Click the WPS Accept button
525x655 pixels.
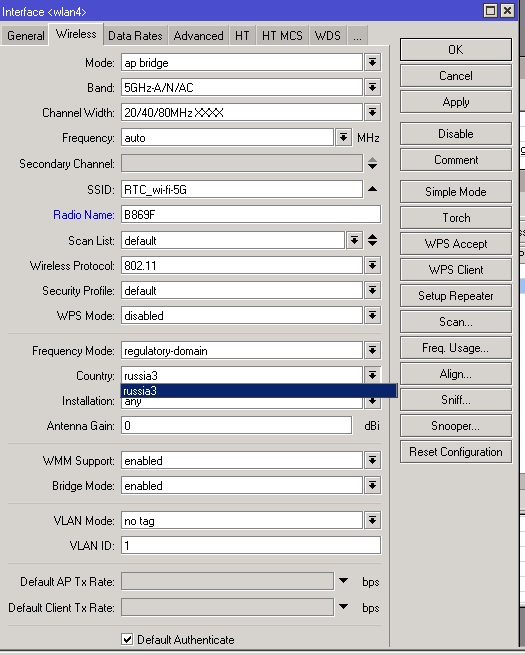(456, 244)
